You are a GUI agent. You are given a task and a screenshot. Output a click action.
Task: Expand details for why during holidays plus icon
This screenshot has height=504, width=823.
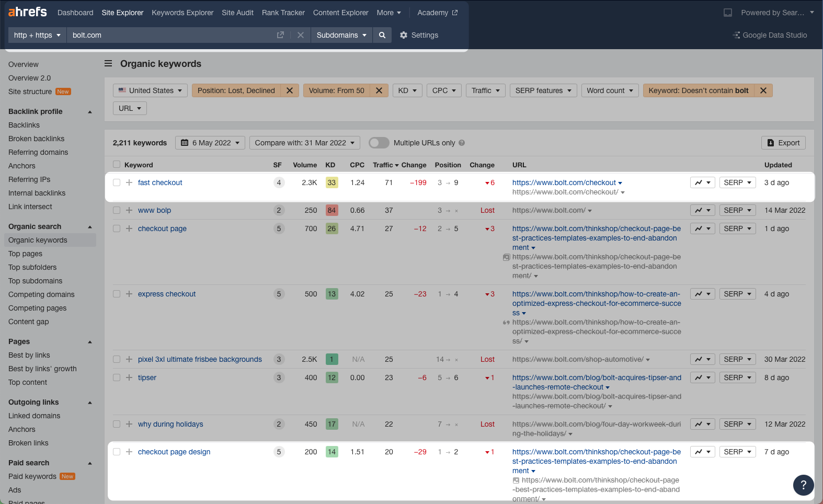point(129,424)
